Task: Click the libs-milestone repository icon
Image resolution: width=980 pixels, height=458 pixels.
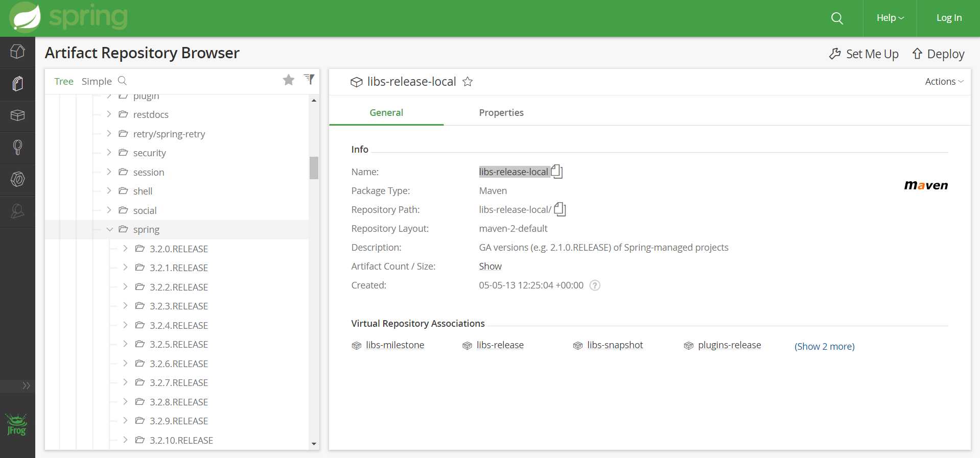Action: [x=357, y=346]
